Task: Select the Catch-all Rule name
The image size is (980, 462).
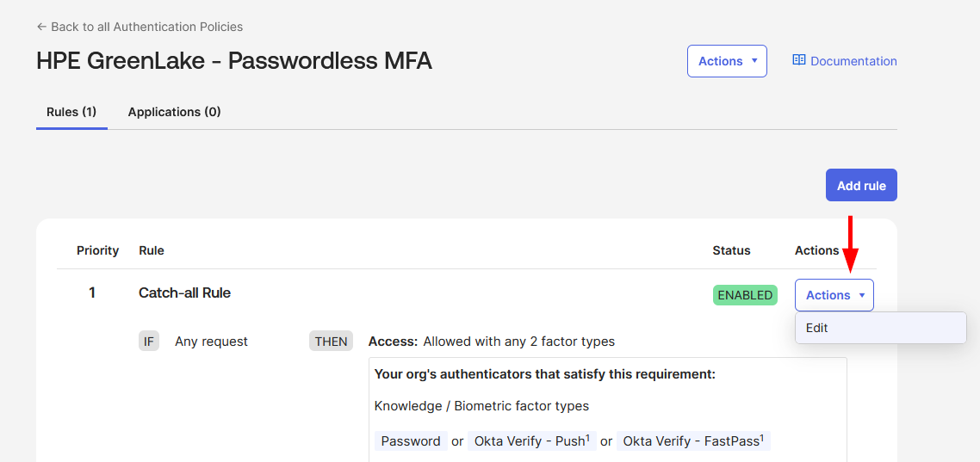Action: (184, 293)
